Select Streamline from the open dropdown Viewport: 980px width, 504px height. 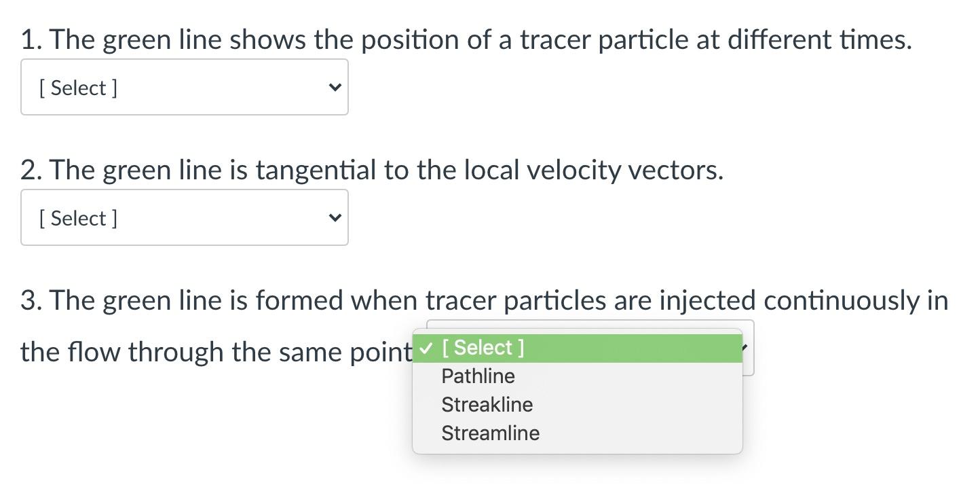(490, 433)
